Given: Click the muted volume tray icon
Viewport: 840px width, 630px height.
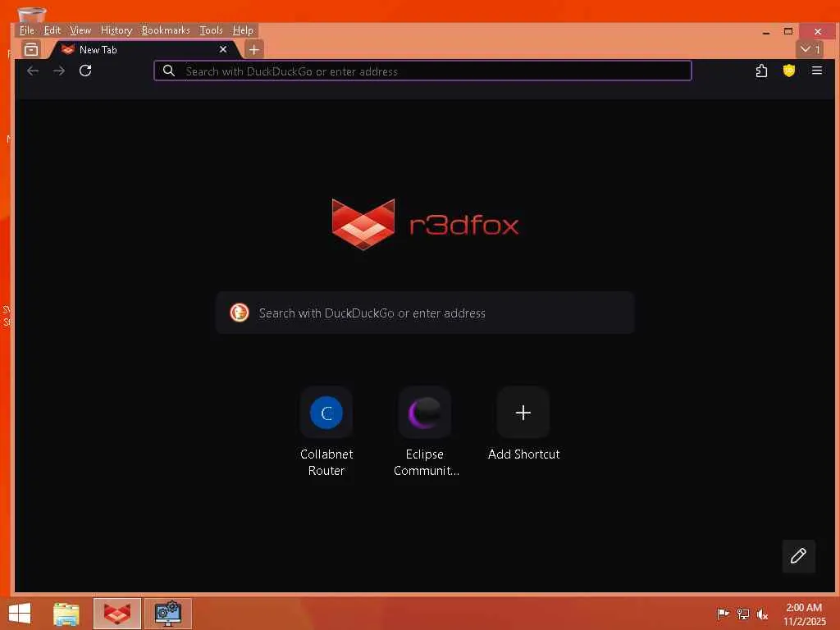Looking at the screenshot, I should (x=762, y=614).
